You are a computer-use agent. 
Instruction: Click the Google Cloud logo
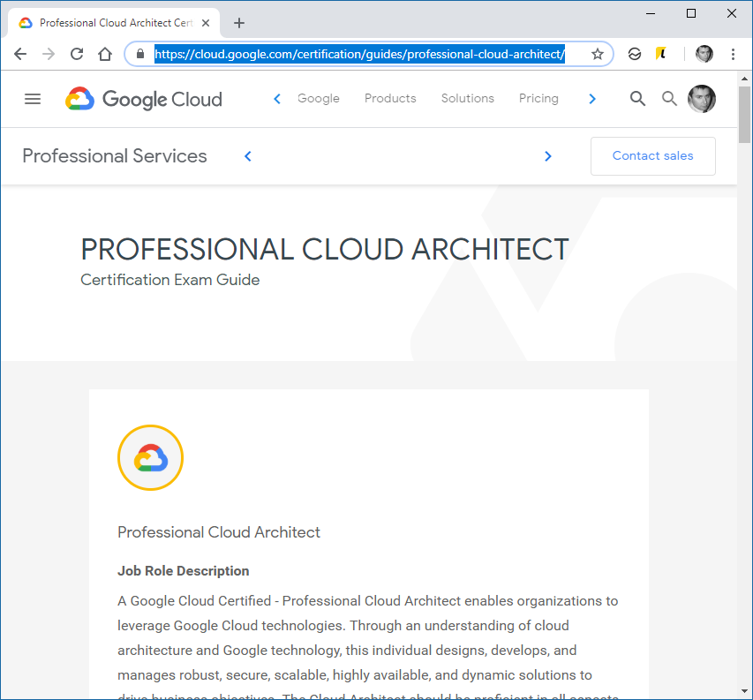coord(144,99)
